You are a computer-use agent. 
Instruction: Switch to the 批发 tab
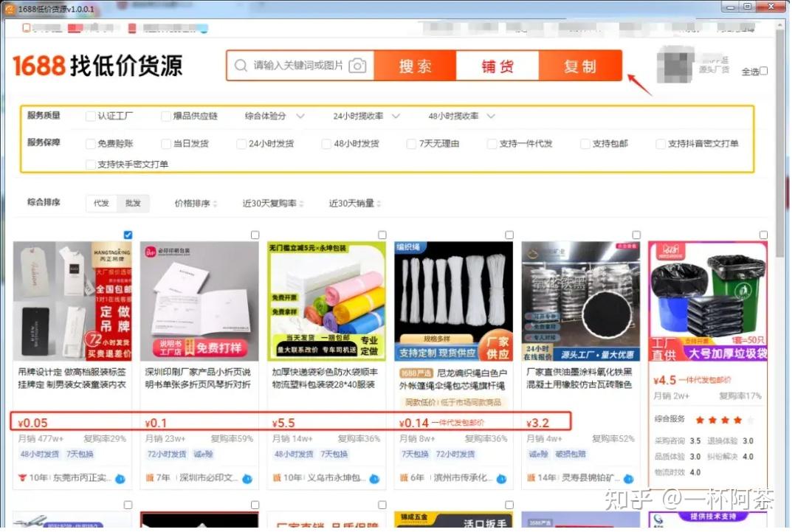132,203
